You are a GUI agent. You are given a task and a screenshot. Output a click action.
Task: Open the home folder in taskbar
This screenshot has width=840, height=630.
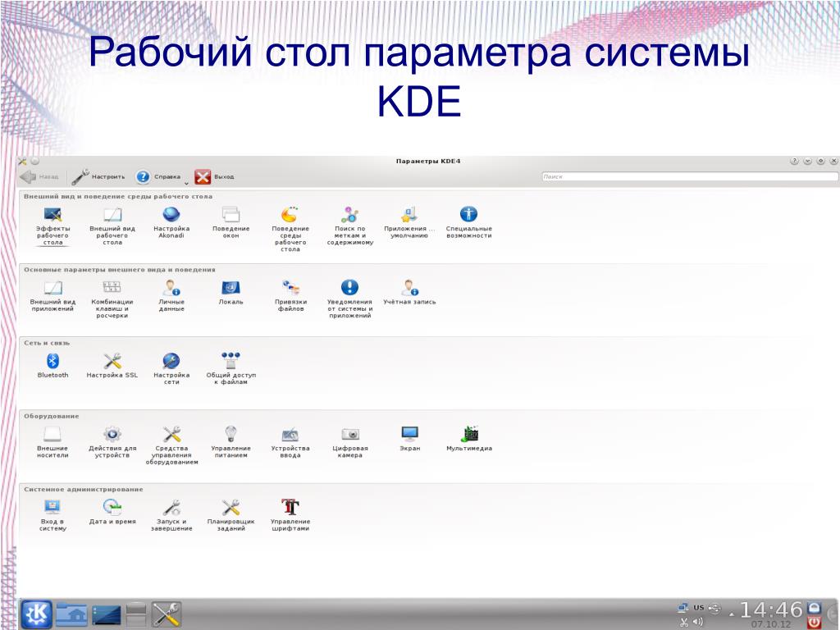click(x=71, y=614)
